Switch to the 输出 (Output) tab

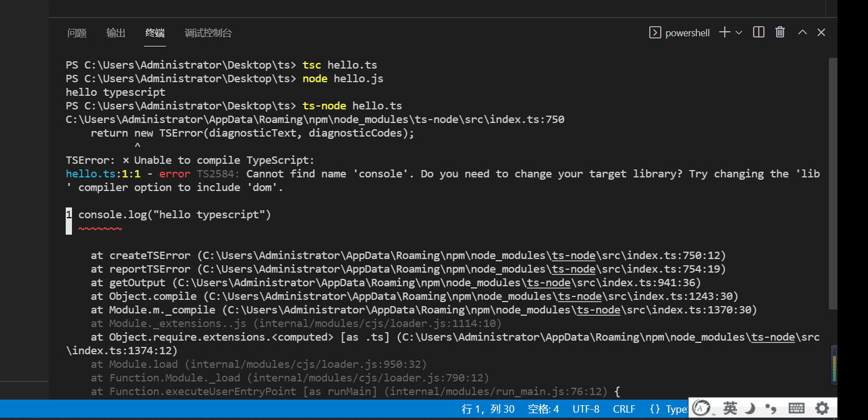[x=116, y=33]
